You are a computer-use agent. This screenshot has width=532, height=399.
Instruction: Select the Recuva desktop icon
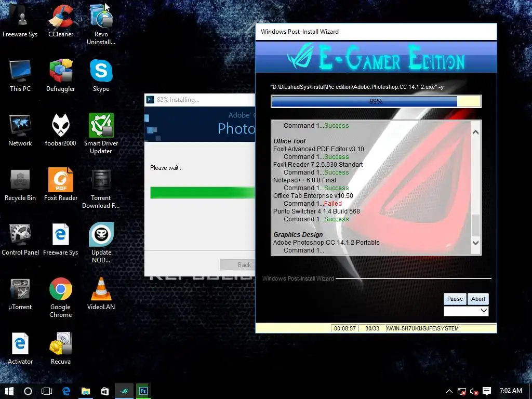61,349
